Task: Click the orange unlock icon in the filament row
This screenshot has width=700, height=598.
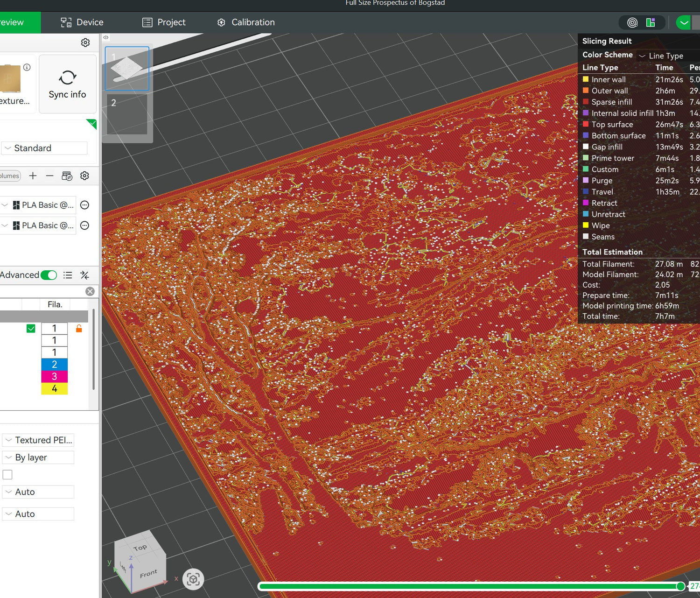Action: click(79, 329)
